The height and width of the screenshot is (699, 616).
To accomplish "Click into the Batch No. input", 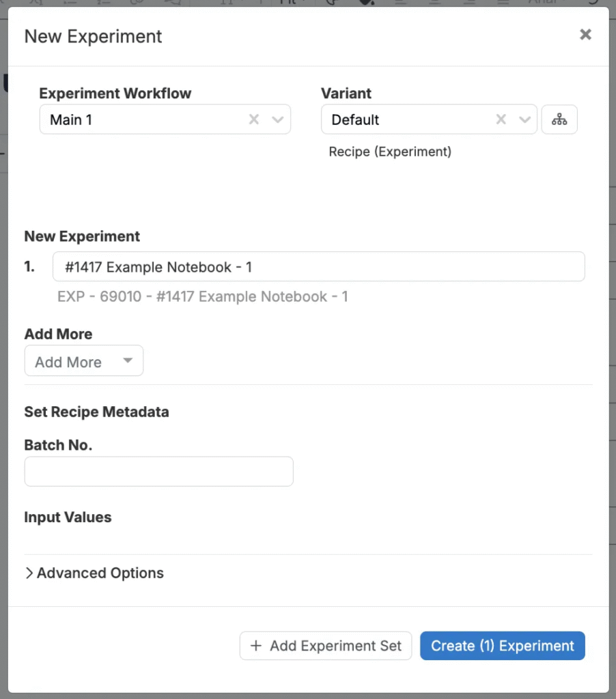I will [158, 472].
